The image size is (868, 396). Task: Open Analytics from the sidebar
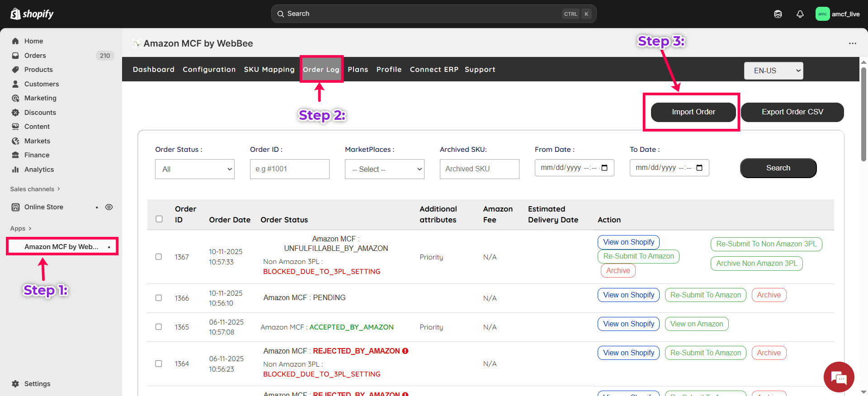(x=39, y=170)
